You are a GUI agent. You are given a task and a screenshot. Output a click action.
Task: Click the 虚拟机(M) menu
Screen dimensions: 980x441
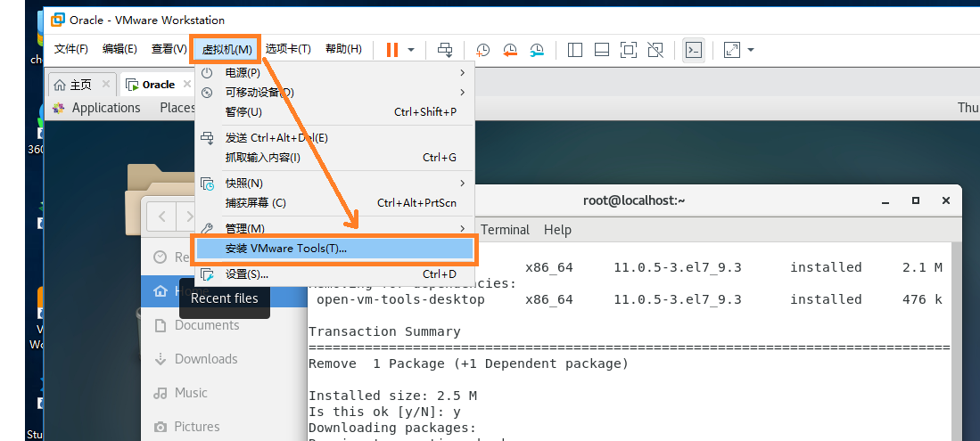tap(226, 49)
